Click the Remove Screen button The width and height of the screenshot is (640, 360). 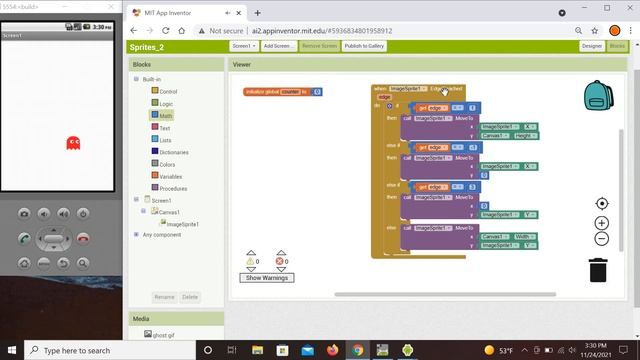pos(320,46)
